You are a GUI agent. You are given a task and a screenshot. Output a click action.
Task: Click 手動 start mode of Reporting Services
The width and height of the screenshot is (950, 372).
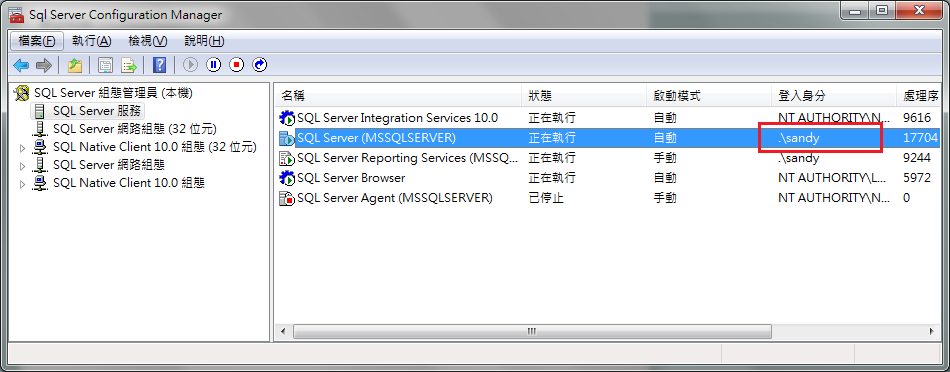pyautogui.click(x=665, y=158)
